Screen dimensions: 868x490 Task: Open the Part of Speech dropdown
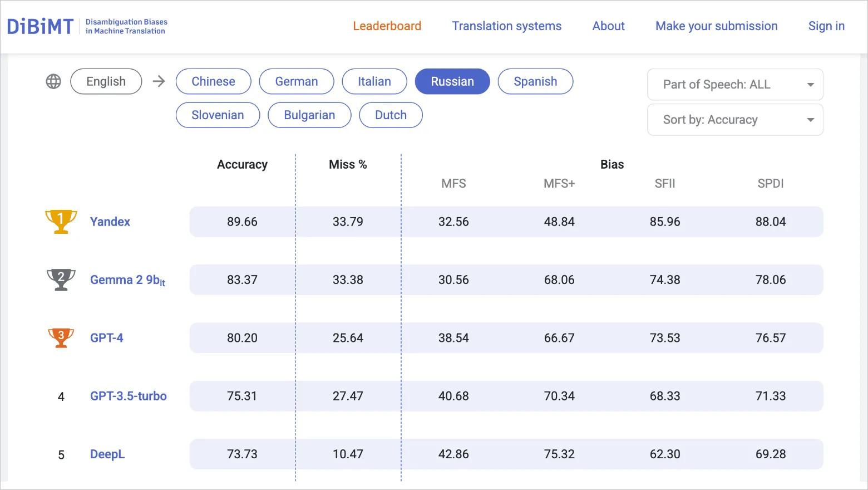735,85
